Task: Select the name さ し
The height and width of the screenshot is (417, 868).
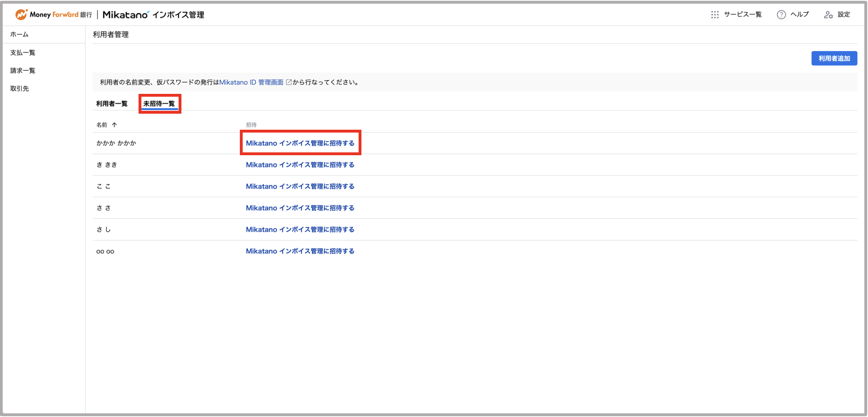Action: click(104, 230)
